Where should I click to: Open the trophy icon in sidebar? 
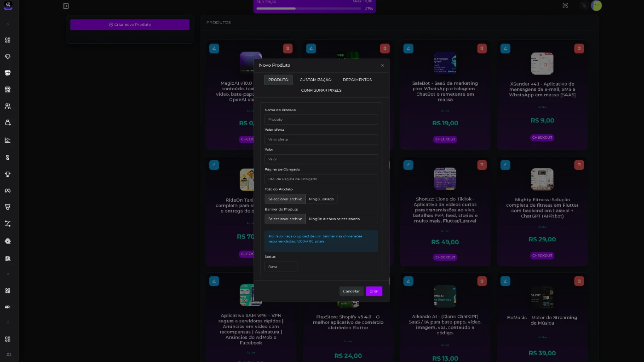8,174
